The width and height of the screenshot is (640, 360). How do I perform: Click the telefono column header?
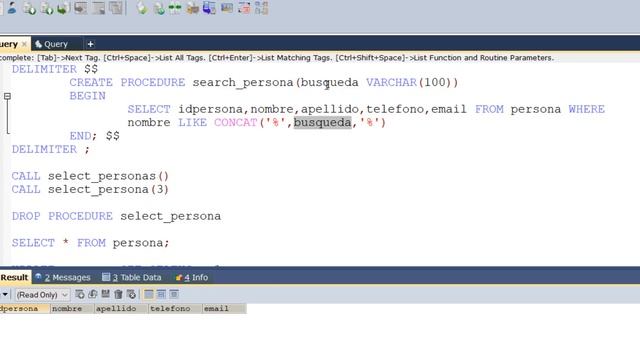tap(175, 309)
